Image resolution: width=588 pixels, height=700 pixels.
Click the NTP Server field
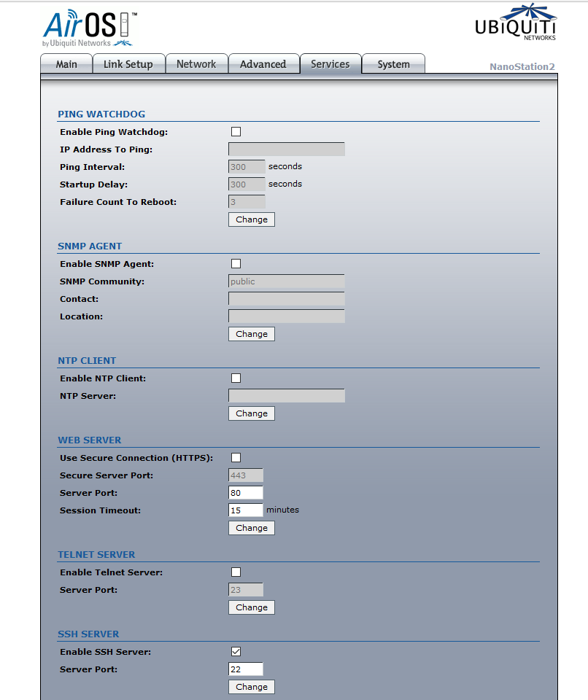tap(287, 395)
